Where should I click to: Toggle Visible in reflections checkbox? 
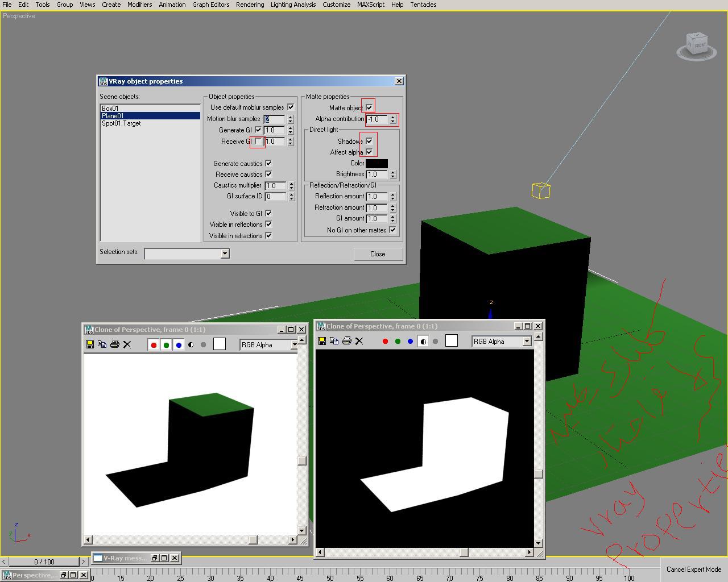[x=268, y=224]
